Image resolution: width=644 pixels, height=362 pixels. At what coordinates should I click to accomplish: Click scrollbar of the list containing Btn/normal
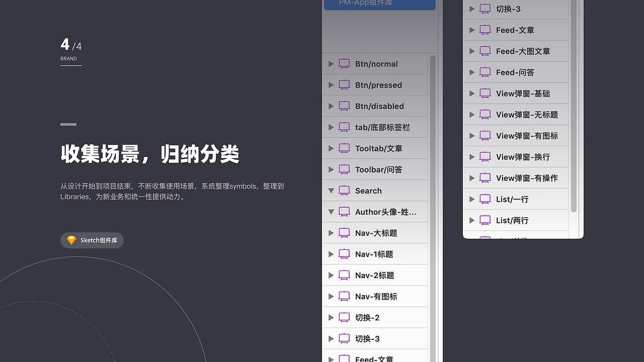coord(433,209)
